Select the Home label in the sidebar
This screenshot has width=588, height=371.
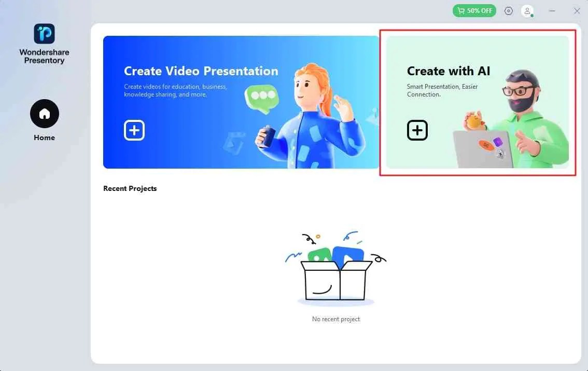(x=44, y=138)
